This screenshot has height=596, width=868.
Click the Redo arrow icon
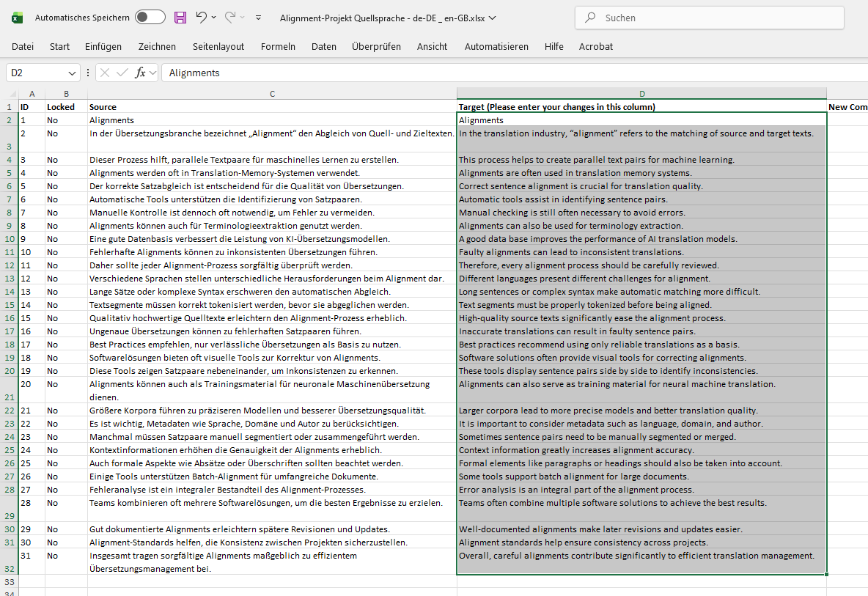(229, 18)
